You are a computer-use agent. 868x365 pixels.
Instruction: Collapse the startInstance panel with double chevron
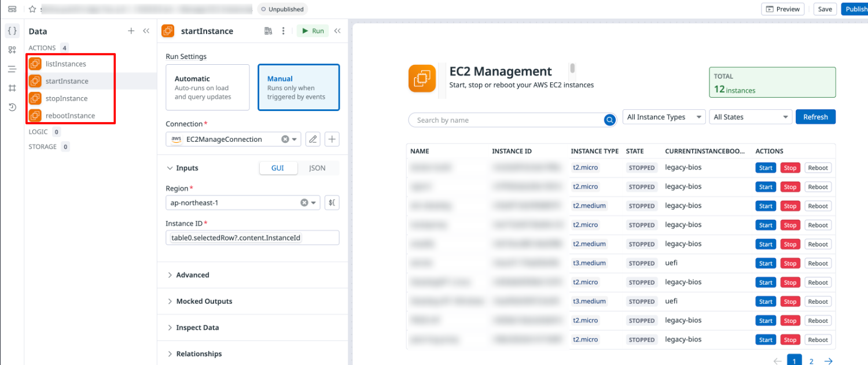(x=337, y=31)
